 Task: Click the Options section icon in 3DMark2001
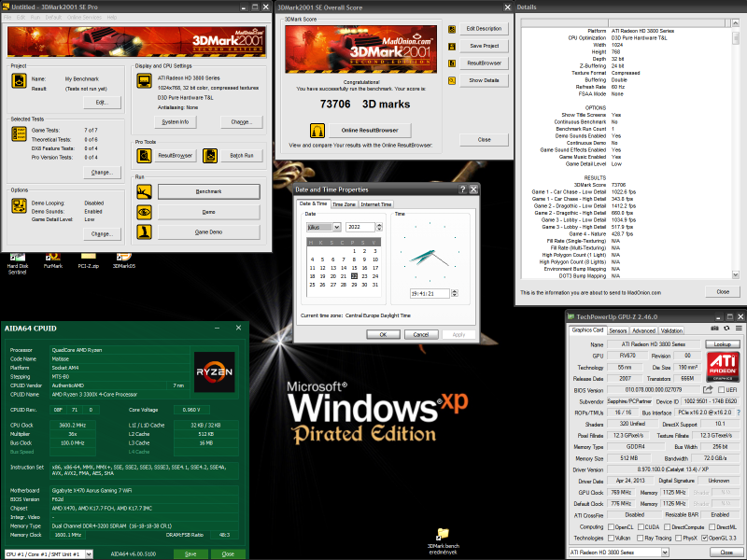tap(19, 205)
